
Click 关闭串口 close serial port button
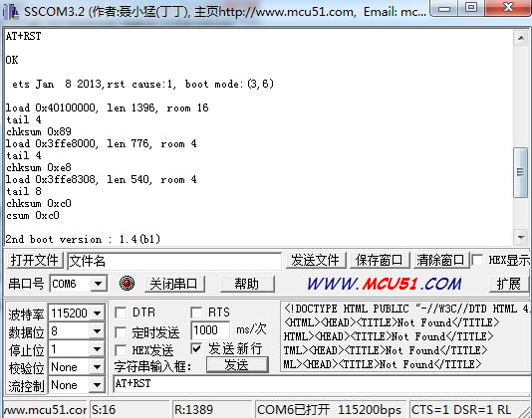[174, 284]
